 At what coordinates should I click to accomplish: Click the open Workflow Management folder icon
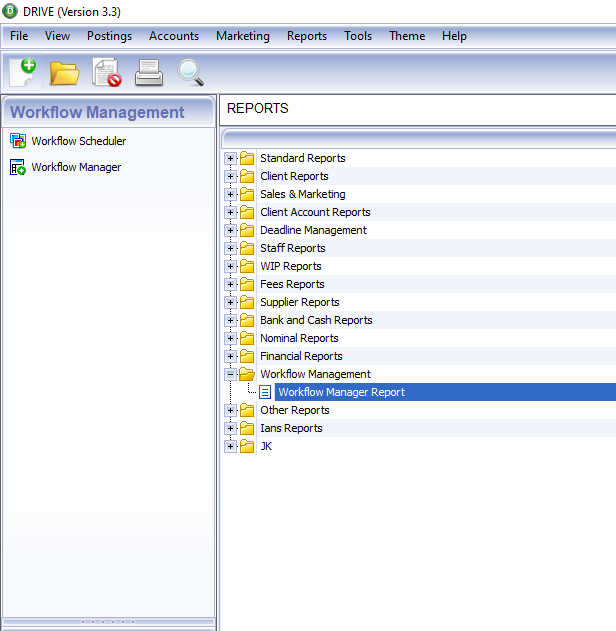pyautogui.click(x=247, y=374)
